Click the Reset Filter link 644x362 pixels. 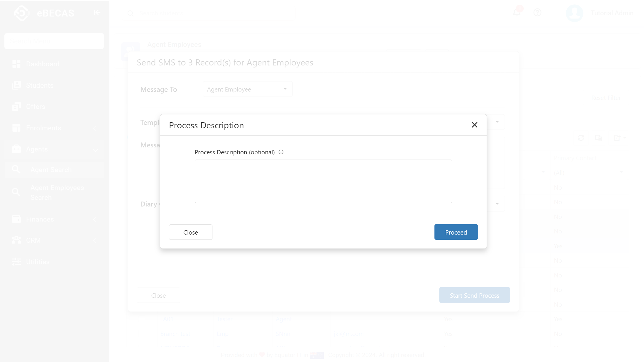coord(606,98)
